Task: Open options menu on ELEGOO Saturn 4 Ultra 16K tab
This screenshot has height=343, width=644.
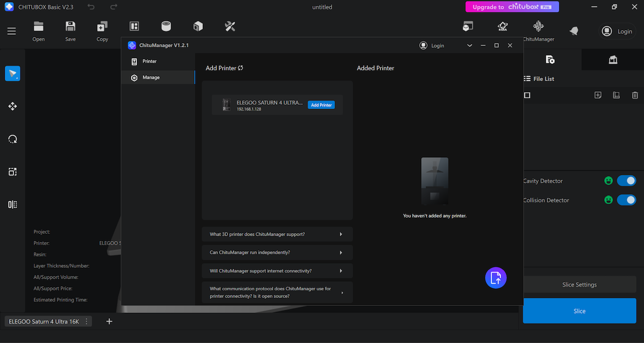Action: point(86,322)
